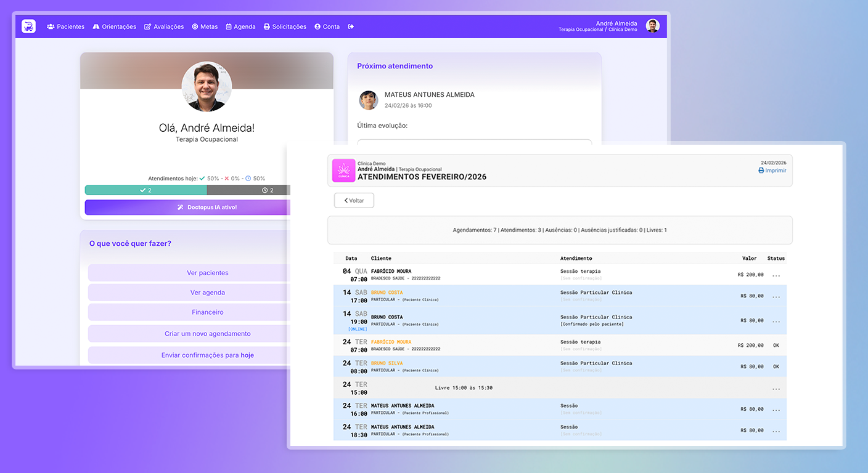The image size is (868, 473).
Task: Open Solicitações in the navbar
Action: (285, 26)
